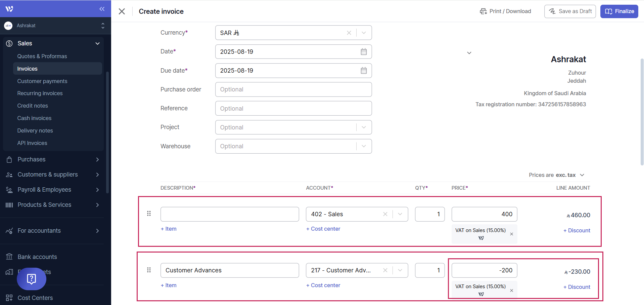Open the Warehouse dropdown
The width and height of the screenshot is (644, 305).
pyautogui.click(x=364, y=146)
